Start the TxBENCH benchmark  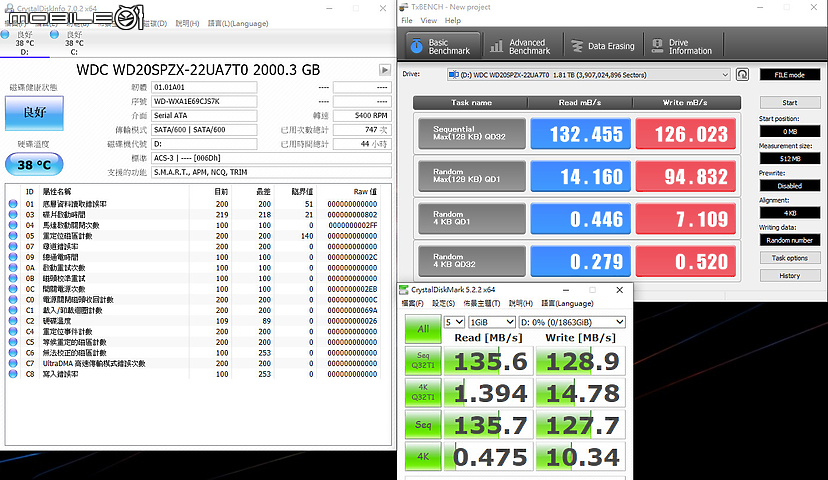tap(789, 102)
